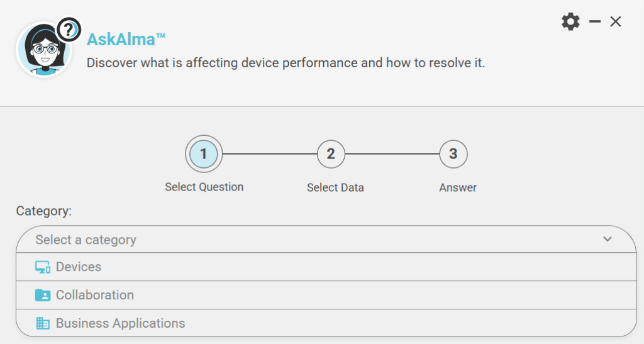
Task: Jump to step 2 circle
Action: (x=331, y=153)
